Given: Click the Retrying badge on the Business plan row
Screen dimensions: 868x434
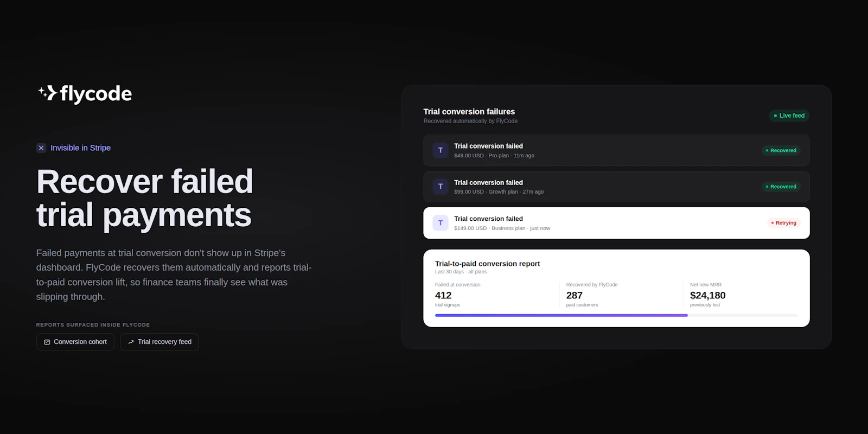Looking at the screenshot, I should tap(783, 223).
